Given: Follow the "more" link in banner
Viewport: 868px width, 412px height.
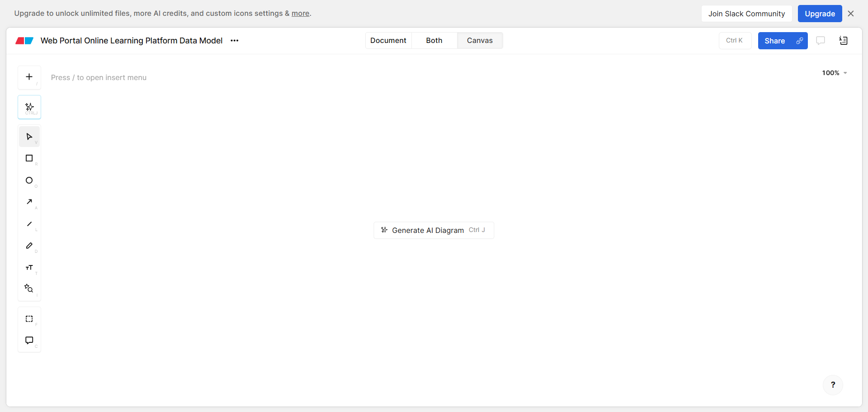Looking at the screenshot, I should 300,14.
